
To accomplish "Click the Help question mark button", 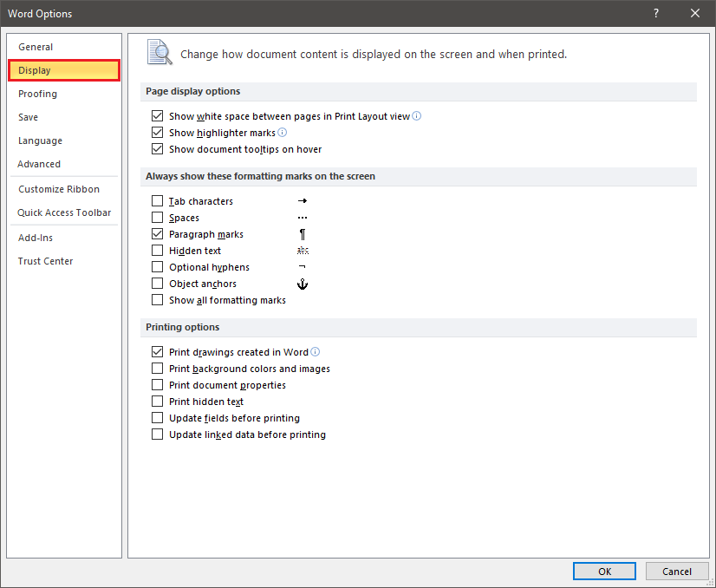I will 656,13.
